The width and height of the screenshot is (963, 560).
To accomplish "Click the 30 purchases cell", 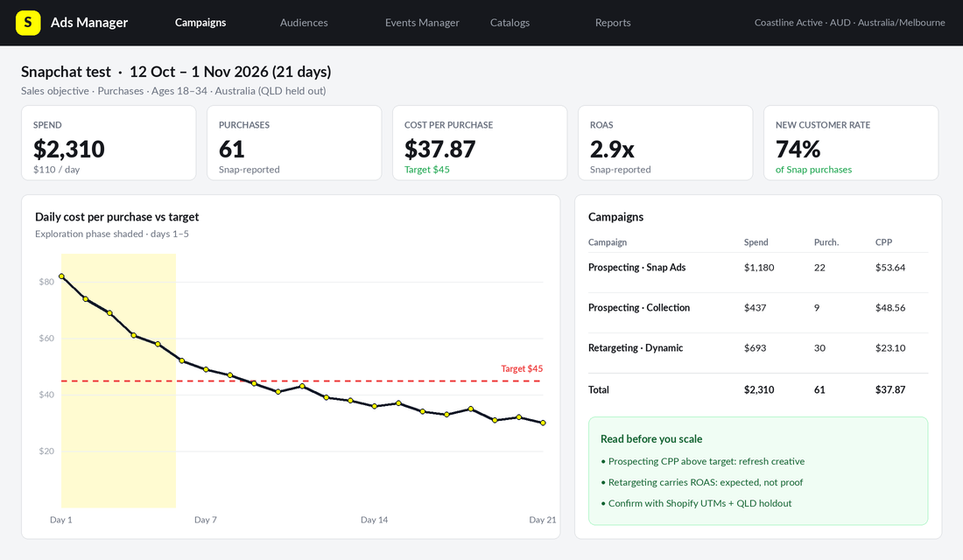I will tap(820, 348).
